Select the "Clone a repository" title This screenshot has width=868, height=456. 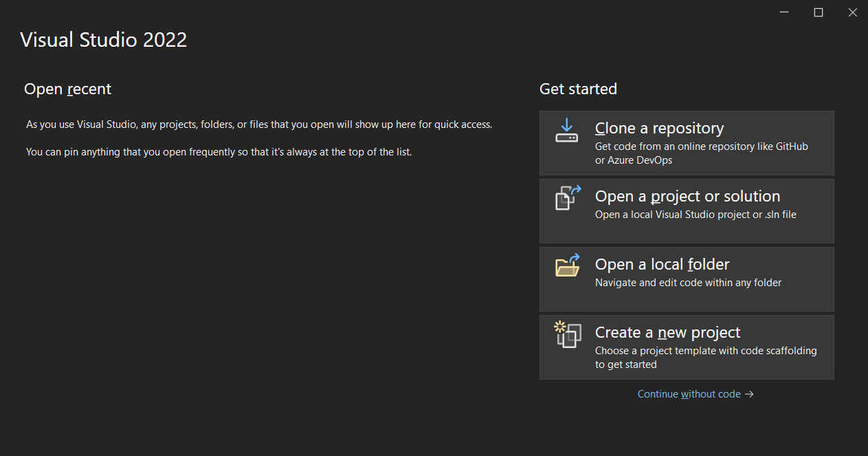point(659,129)
